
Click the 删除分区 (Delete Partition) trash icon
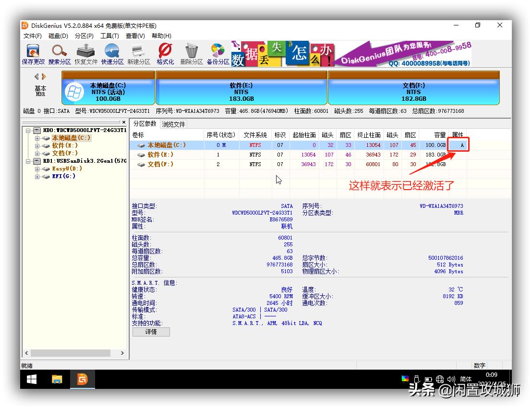191,53
